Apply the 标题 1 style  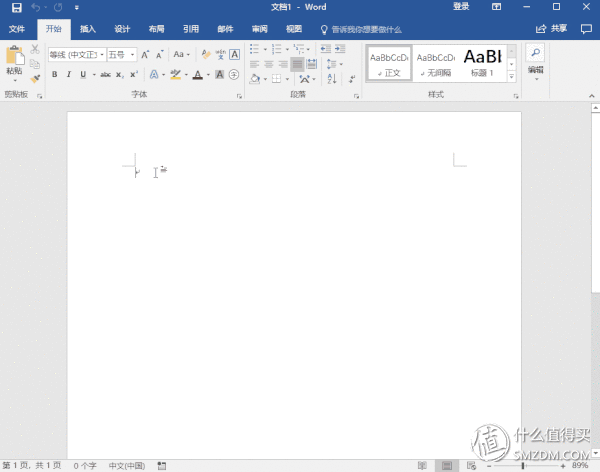click(x=483, y=63)
